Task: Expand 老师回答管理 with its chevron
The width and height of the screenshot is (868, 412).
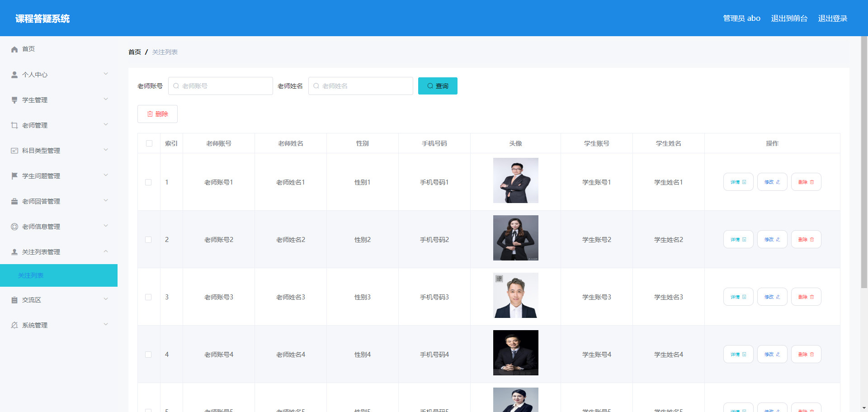Action: pos(106,200)
